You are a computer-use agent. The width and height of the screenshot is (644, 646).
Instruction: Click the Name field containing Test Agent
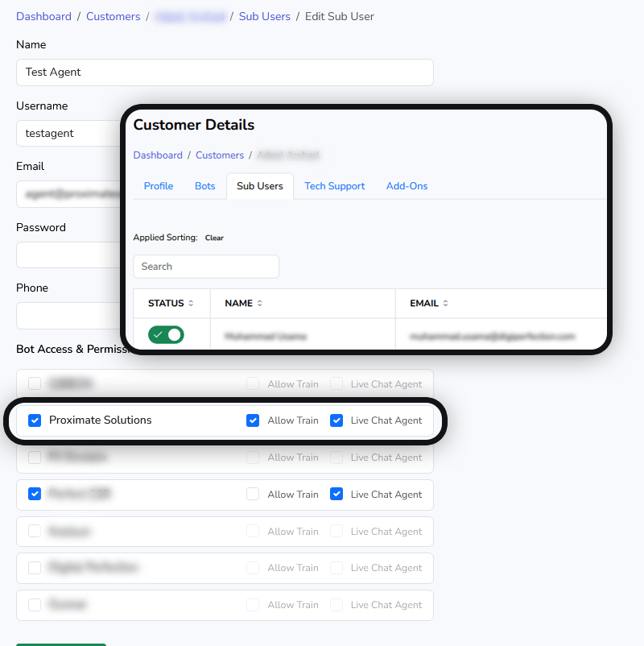point(225,72)
